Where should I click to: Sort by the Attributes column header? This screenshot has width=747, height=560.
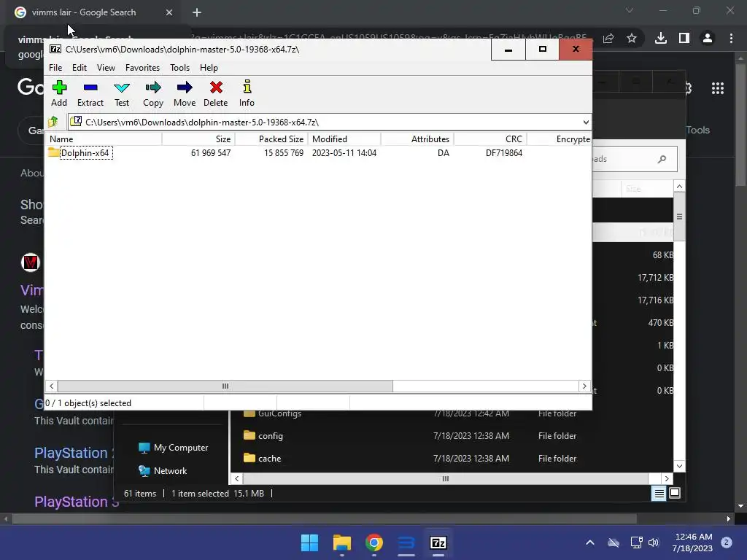pyautogui.click(x=417, y=139)
